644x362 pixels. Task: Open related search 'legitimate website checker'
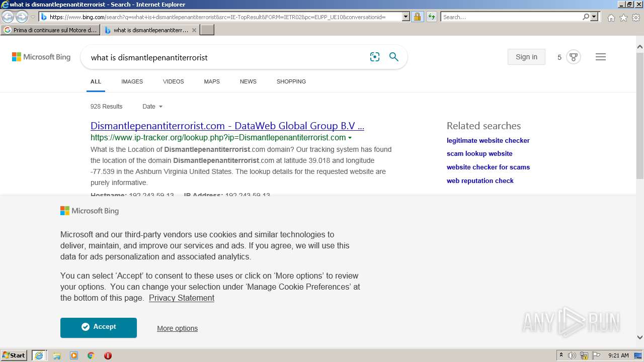tap(488, 140)
